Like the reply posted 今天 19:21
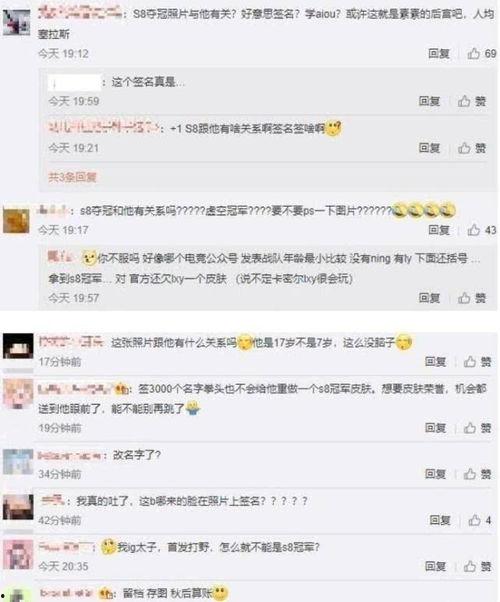Screen dimensions: 500x602 pos(472,148)
